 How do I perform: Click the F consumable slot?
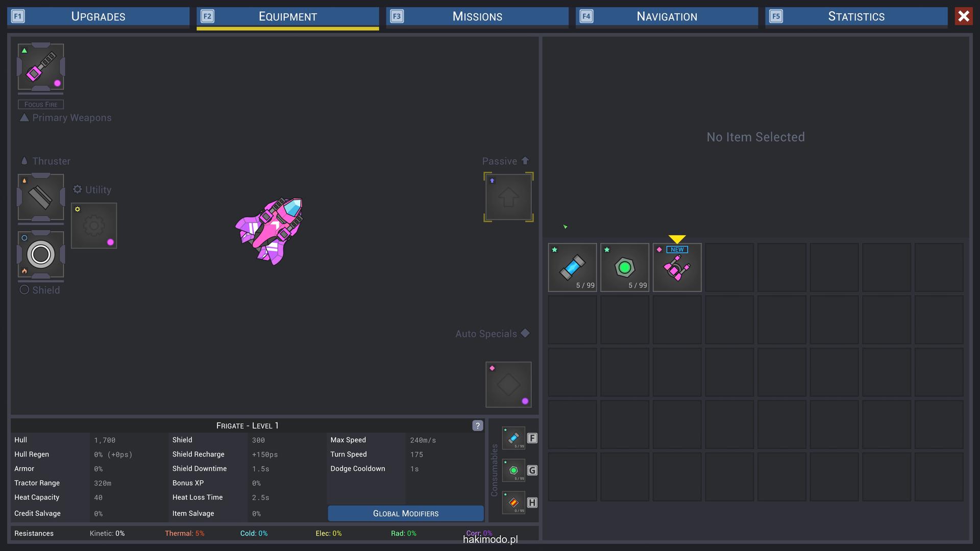click(513, 438)
